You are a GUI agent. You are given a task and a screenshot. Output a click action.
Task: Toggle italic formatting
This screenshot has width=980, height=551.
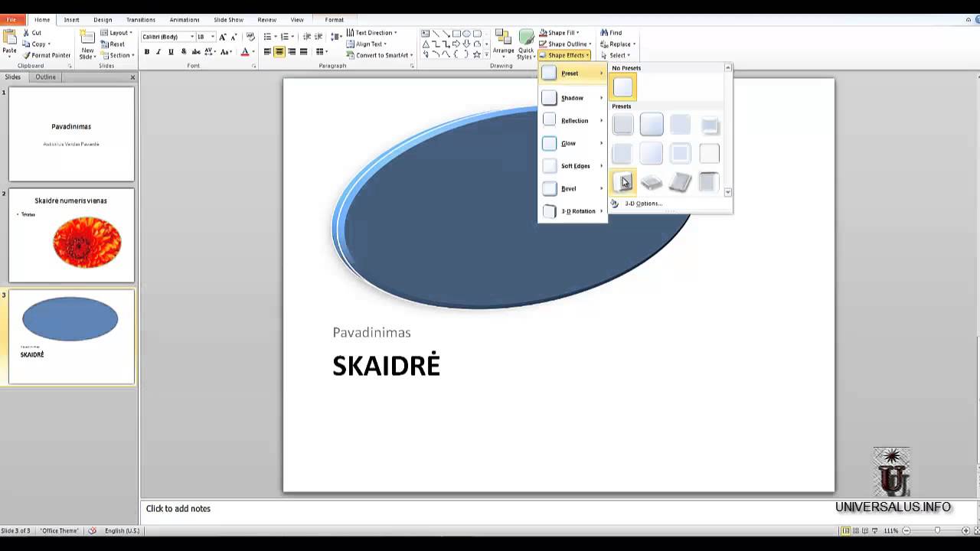click(158, 52)
